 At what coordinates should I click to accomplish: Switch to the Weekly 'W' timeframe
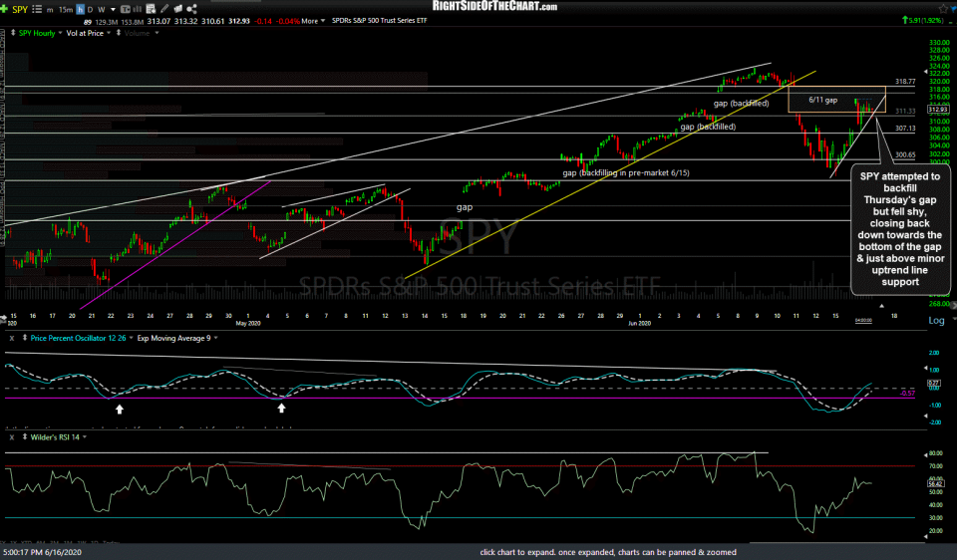coord(102,10)
